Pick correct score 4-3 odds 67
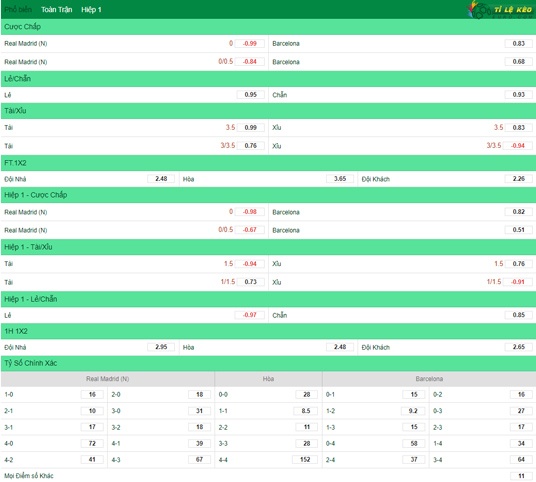The image size is (536, 482). coord(199,459)
